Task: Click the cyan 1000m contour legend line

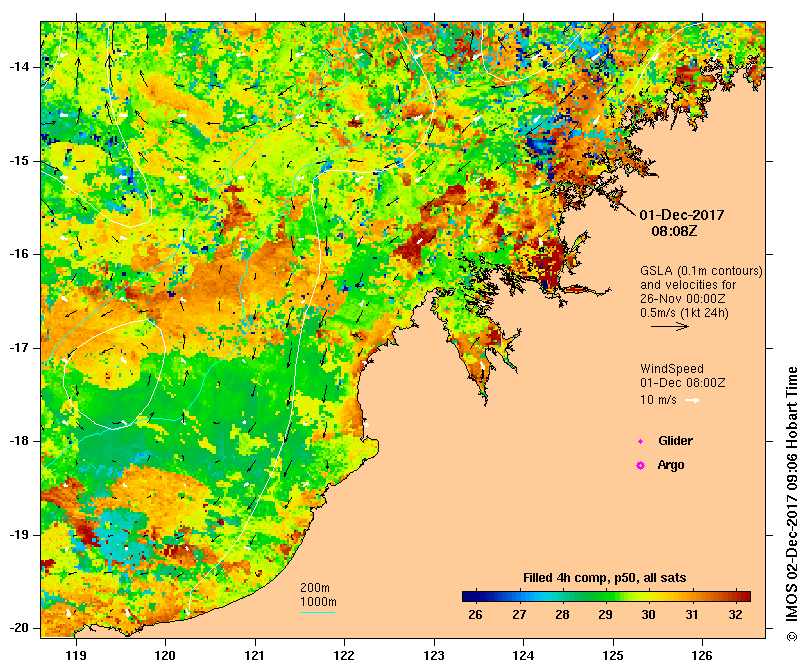Action: click(x=317, y=612)
